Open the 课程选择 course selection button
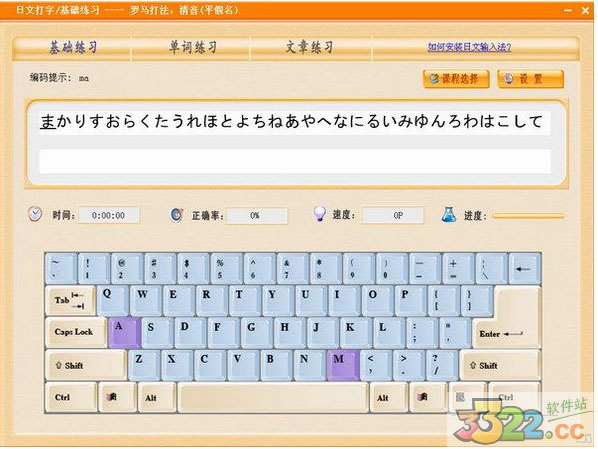Viewport: 598px width, 449px height. [456, 79]
